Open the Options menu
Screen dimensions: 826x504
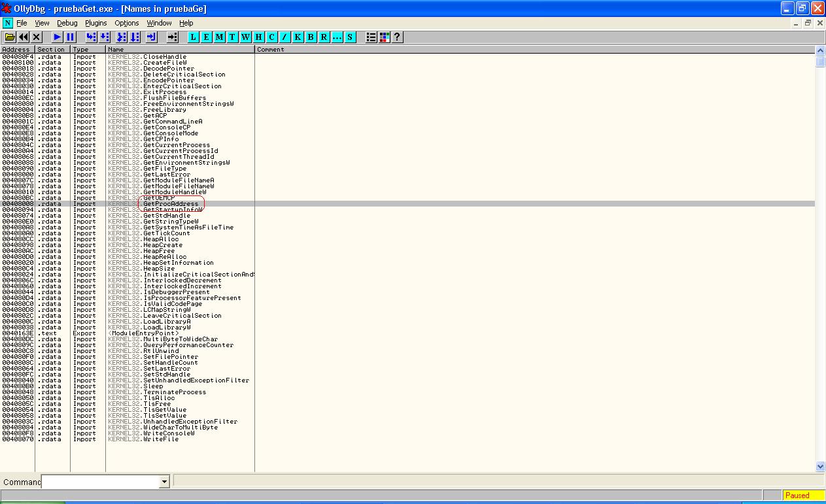(126, 23)
